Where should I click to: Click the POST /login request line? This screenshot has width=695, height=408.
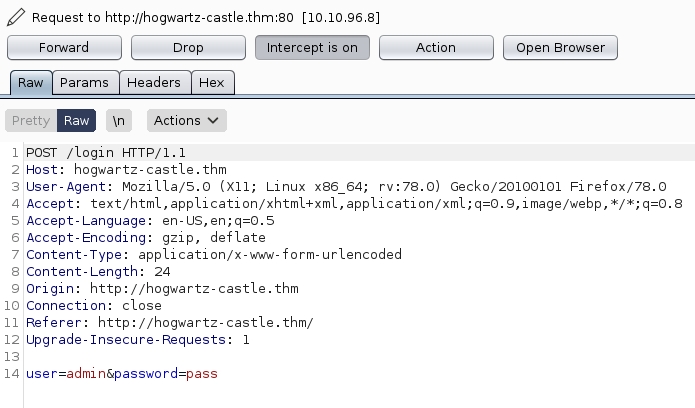tap(83, 153)
